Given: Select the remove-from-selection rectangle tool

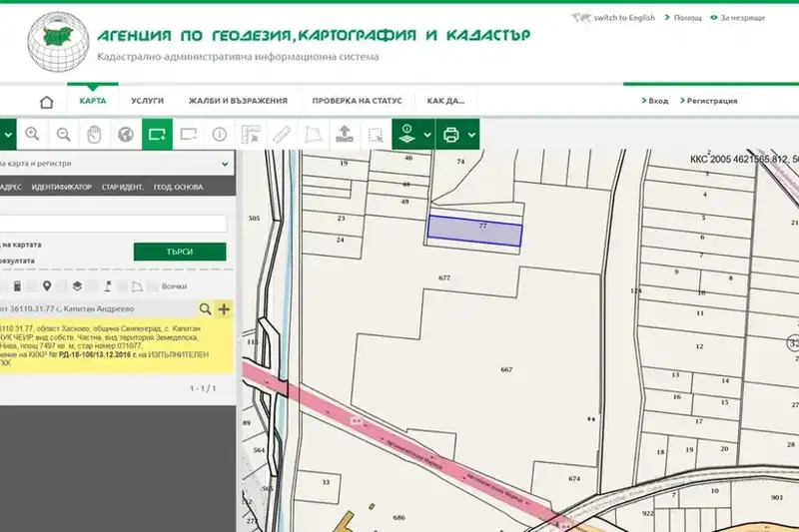Looking at the screenshot, I should click(x=189, y=135).
